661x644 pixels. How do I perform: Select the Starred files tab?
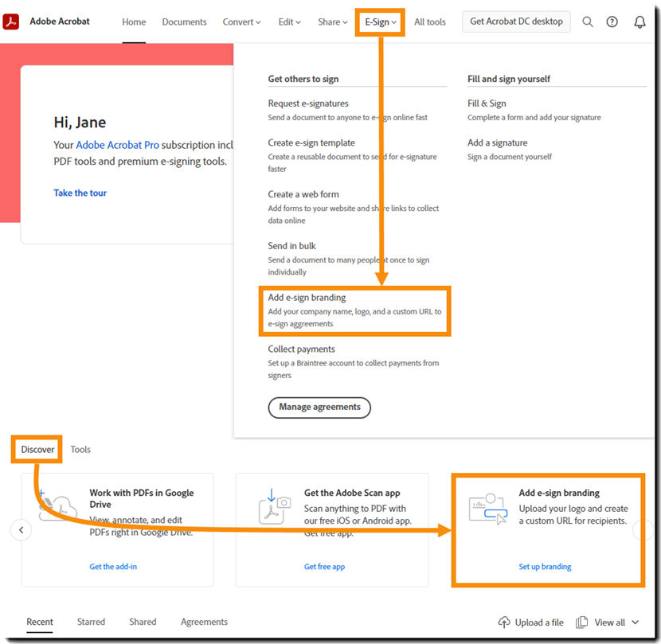(91, 622)
